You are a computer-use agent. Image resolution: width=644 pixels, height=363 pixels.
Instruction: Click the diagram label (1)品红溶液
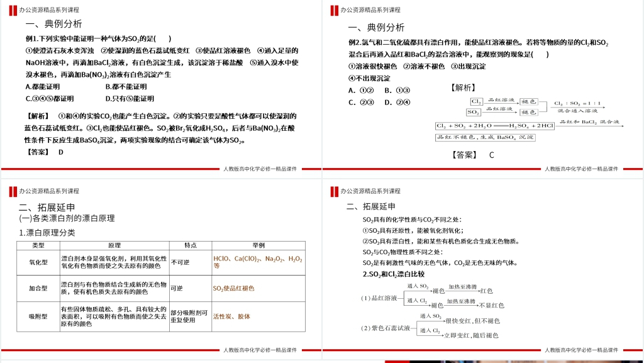tap(379, 298)
